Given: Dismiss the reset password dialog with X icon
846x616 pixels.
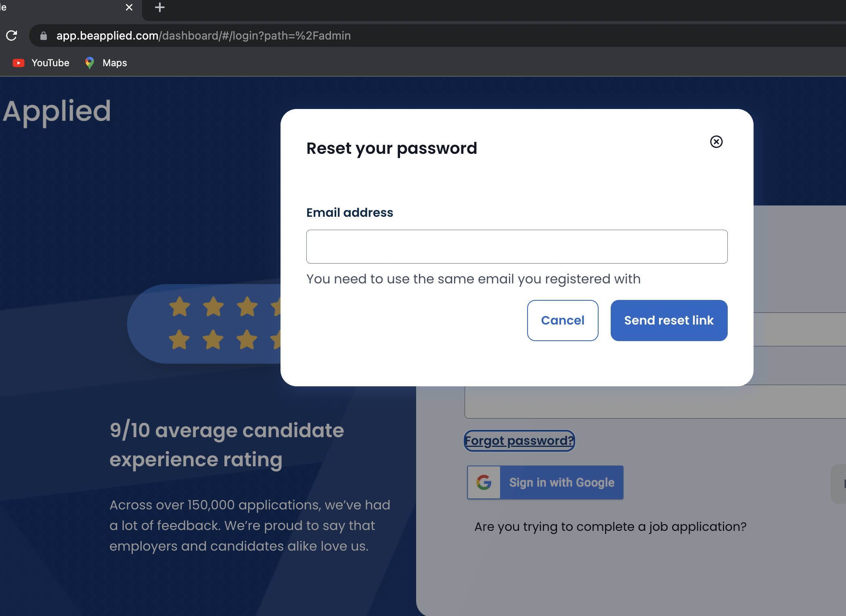Looking at the screenshot, I should pyautogui.click(x=716, y=142).
